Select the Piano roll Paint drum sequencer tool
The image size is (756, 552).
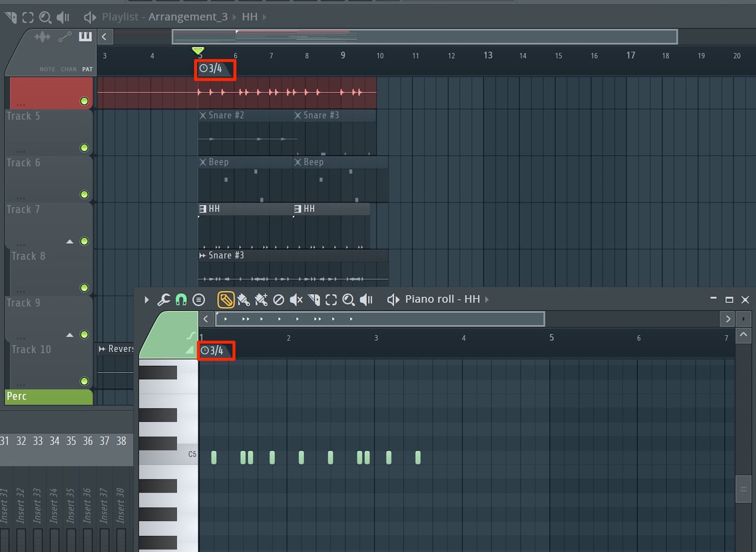261,300
